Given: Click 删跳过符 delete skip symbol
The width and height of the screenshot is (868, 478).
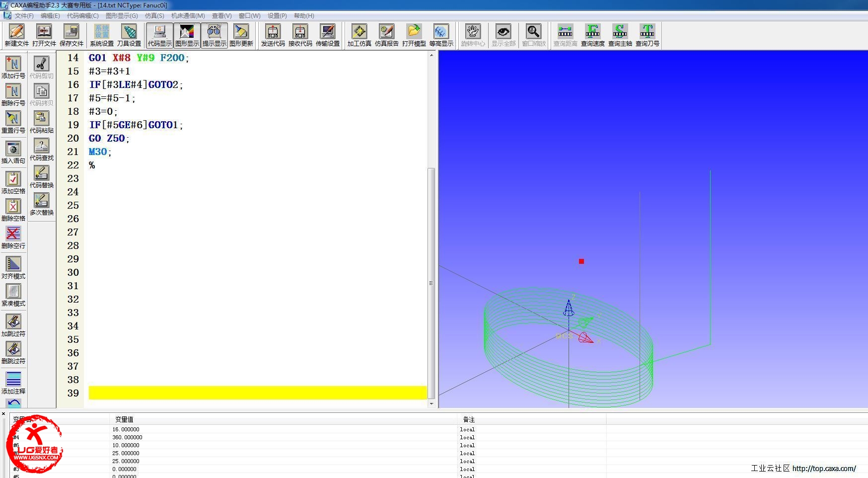Looking at the screenshot, I should click(13, 353).
